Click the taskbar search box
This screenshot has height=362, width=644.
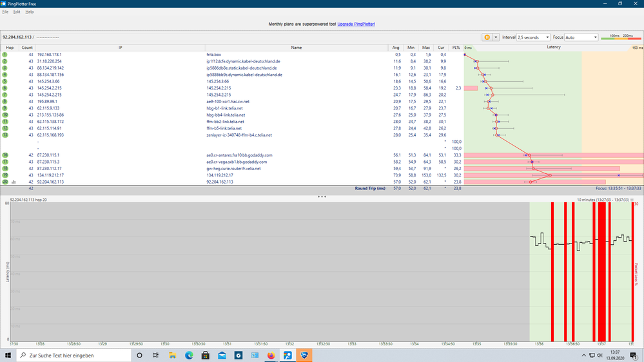(74, 356)
